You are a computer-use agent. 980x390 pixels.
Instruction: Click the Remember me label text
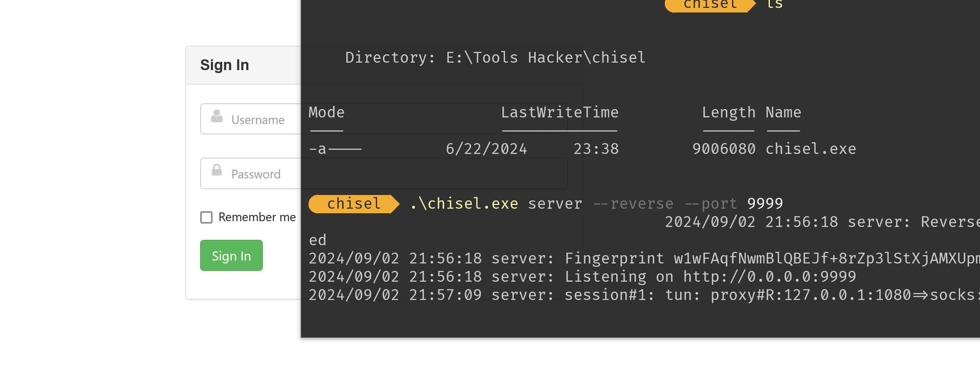click(257, 217)
